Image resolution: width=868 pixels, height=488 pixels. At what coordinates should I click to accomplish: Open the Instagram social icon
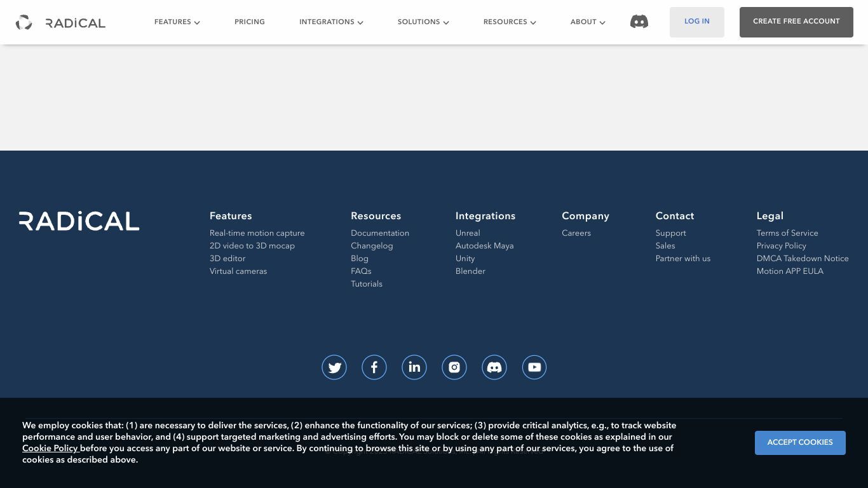[454, 367]
